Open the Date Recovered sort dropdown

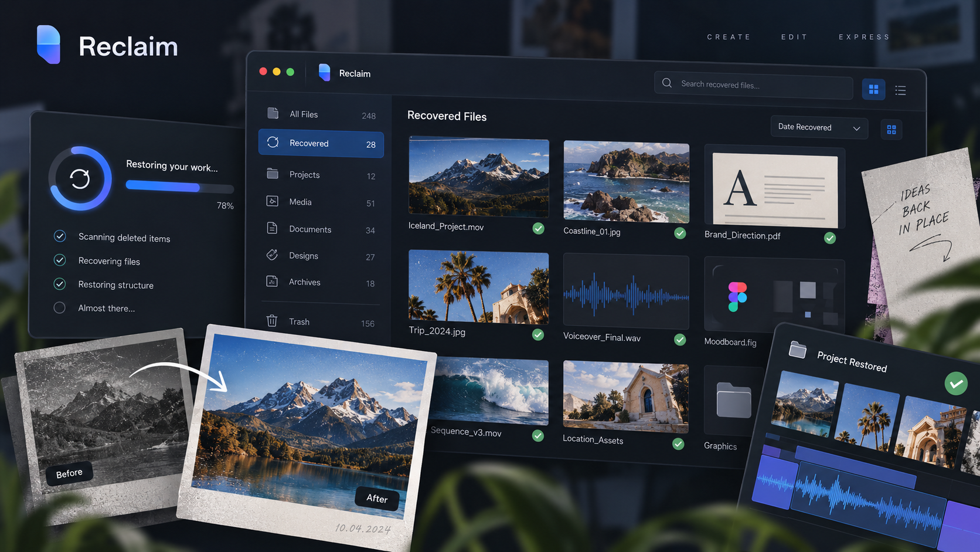coord(819,127)
